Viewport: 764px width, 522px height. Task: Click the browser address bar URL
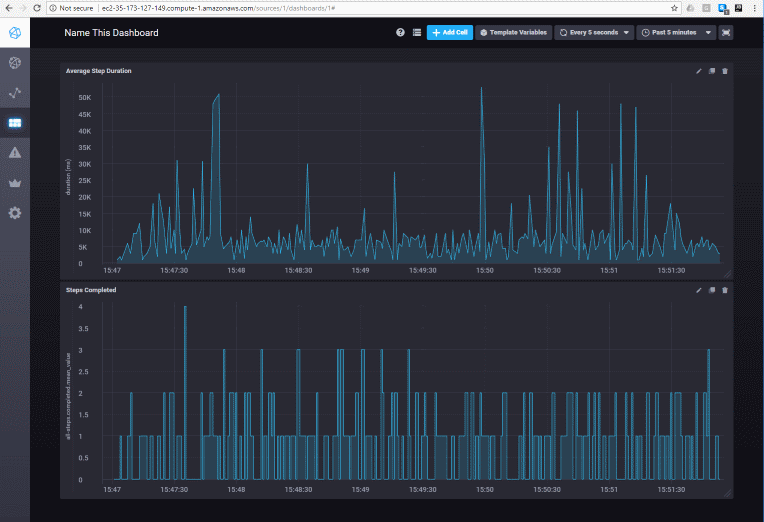point(218,8)
